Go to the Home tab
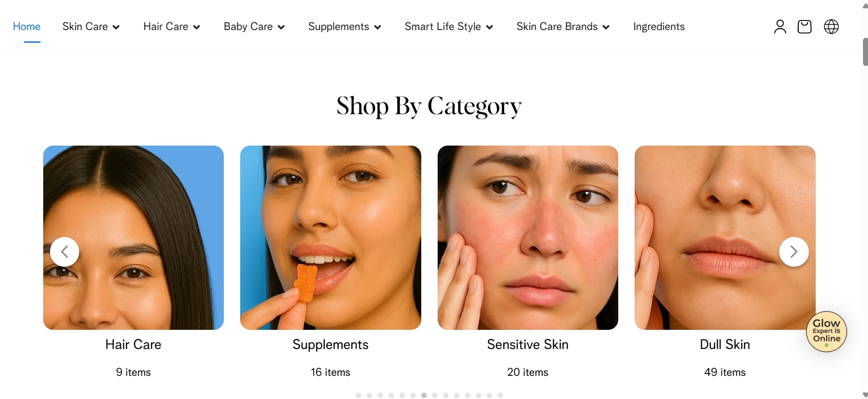The image size is (868, 399). 26,27
